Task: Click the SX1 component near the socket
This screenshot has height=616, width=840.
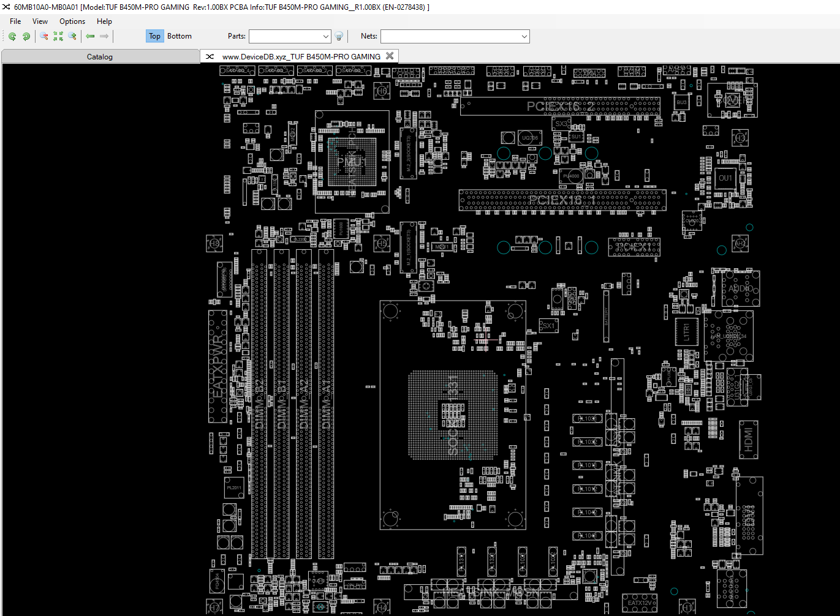Action: point(548,326)
